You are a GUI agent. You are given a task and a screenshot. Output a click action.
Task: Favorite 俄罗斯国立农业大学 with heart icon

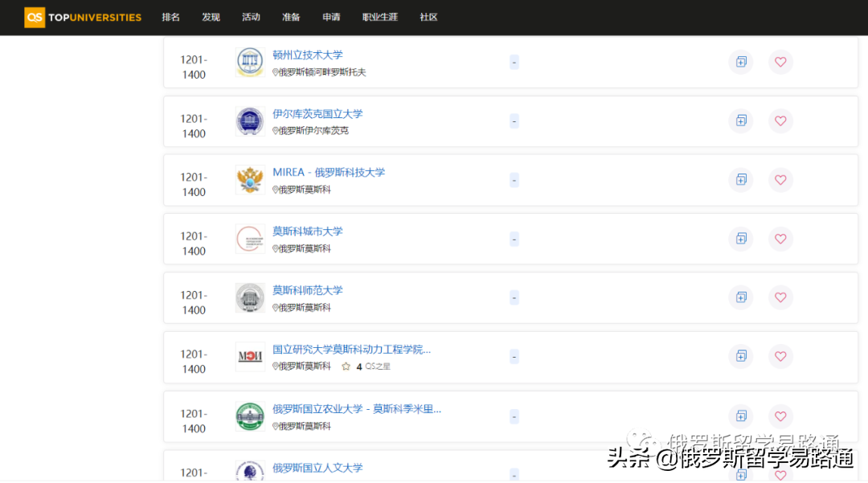780,416
